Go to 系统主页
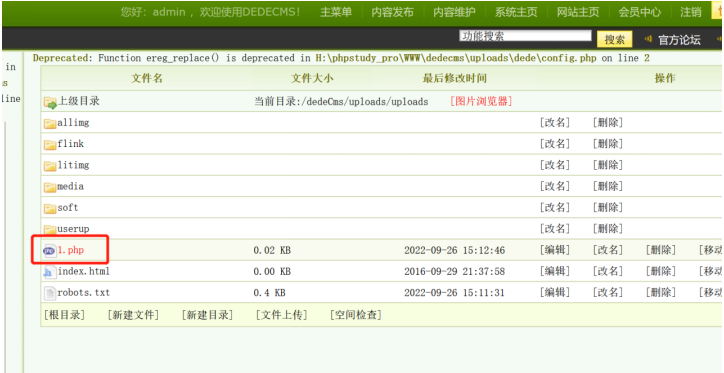Screen dimensions: 724x373 516,12
